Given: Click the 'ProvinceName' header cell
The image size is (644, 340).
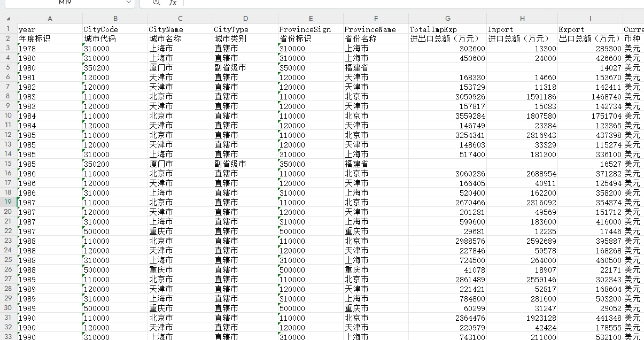Looking at the screenshot, I should (x=376, y=29).
